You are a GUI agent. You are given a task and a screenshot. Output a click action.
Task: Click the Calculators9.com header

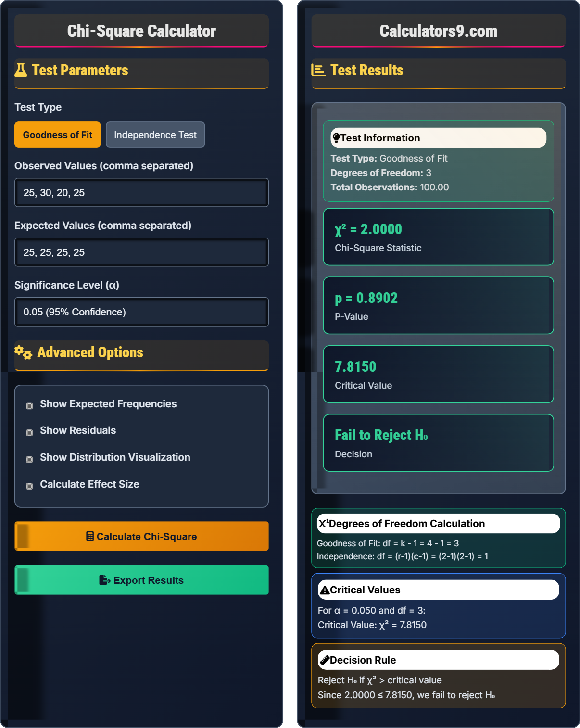coord(439,31)
